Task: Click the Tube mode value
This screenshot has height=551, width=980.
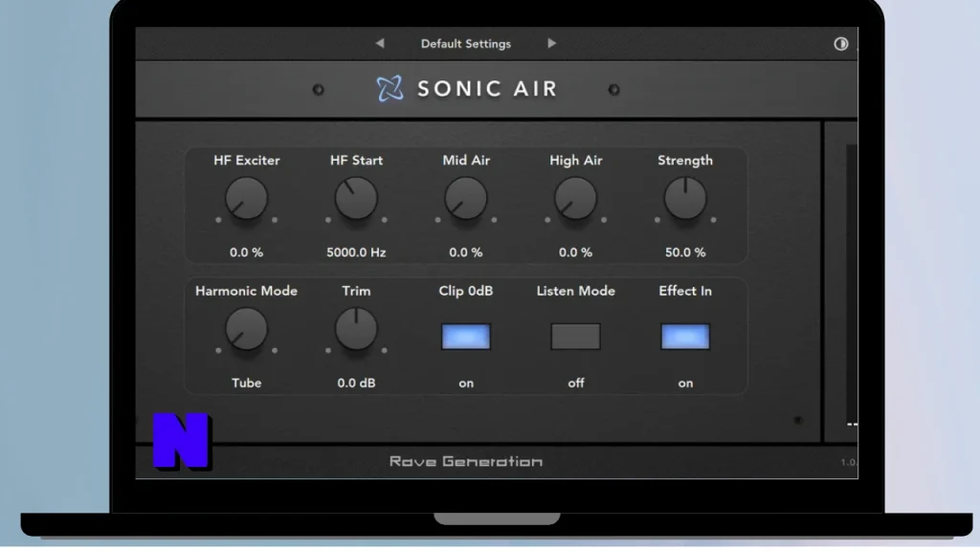Action: pos(246,383)
